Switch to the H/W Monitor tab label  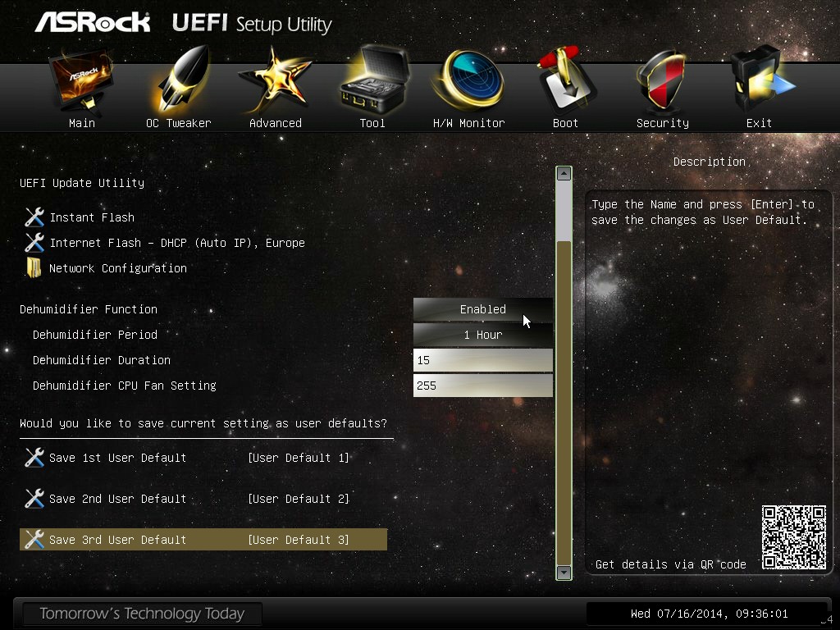point(468,123)
